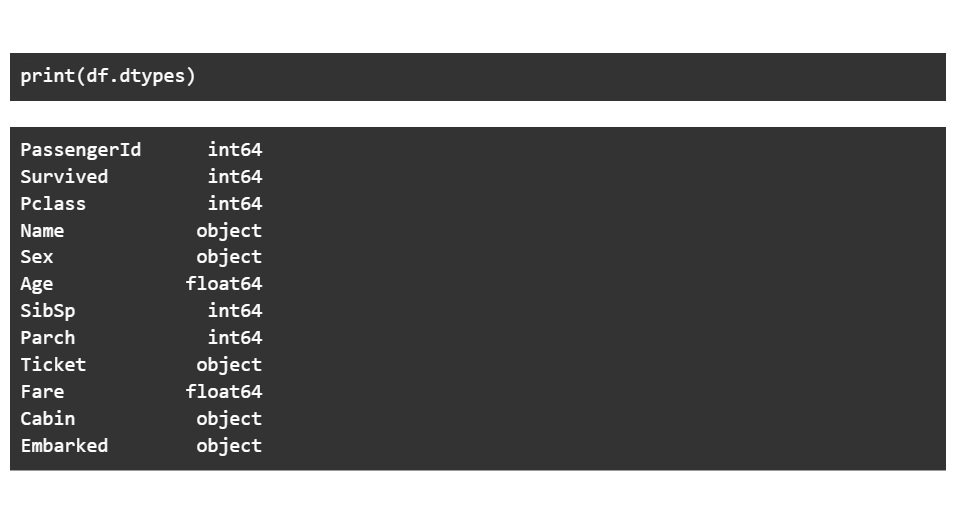Viewport: 954px width, 527px height.
Task: Click the Age column name
Action: tap(37, 284)
